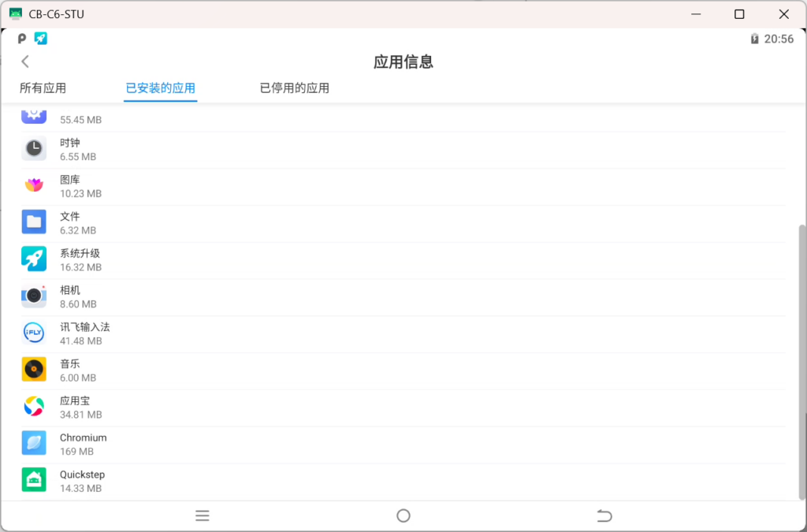Select the 已安装的应用 tab

point(161,88)
